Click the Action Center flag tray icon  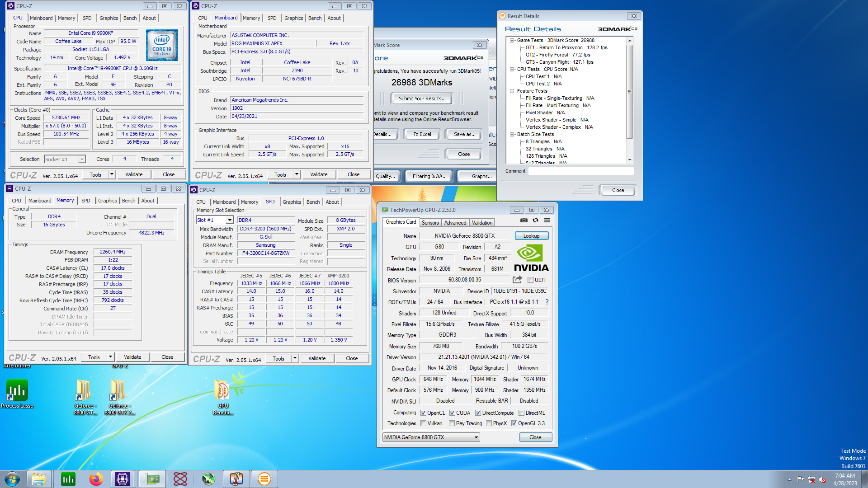801,479
